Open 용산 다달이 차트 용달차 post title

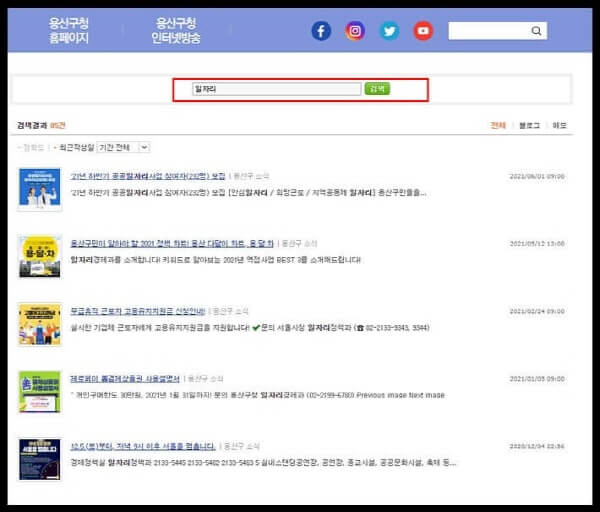pos(172,244)
